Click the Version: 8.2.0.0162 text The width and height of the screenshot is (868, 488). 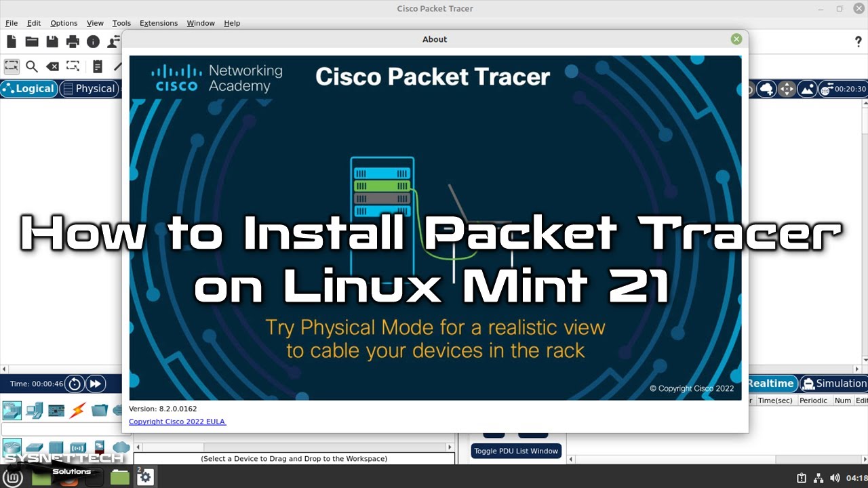tap(163, 409)
